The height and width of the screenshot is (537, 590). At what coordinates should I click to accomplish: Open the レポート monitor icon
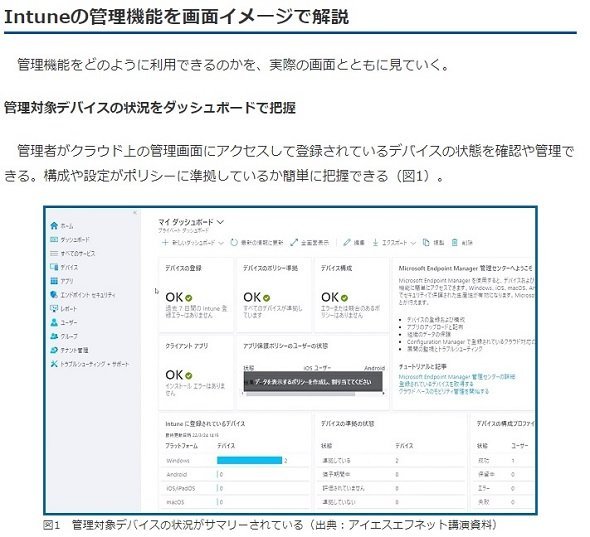point(54,309)
